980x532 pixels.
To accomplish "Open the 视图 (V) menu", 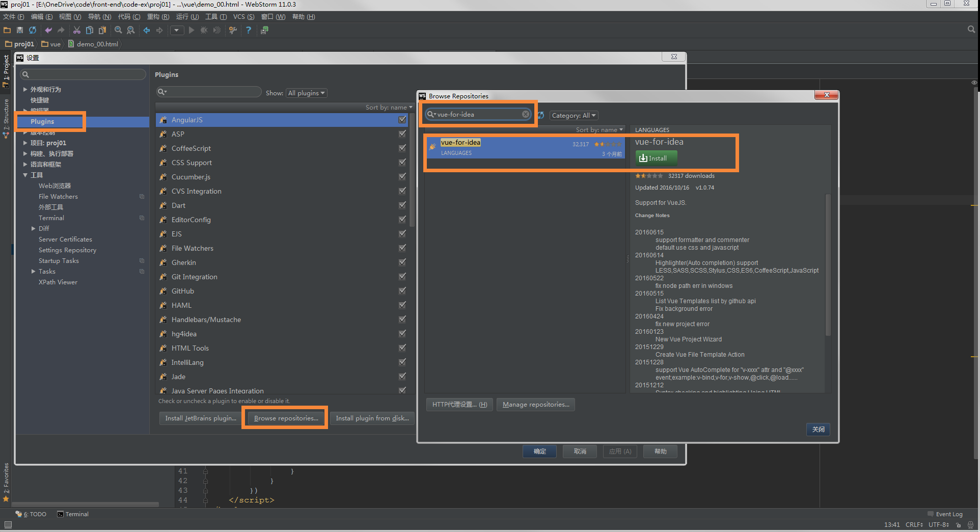I will (70, 17).
